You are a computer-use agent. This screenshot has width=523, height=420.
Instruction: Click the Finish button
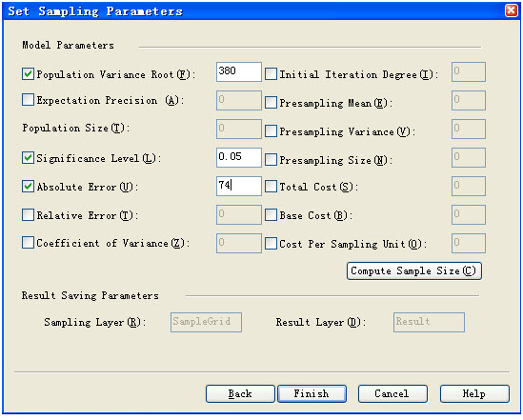(312, 393)
